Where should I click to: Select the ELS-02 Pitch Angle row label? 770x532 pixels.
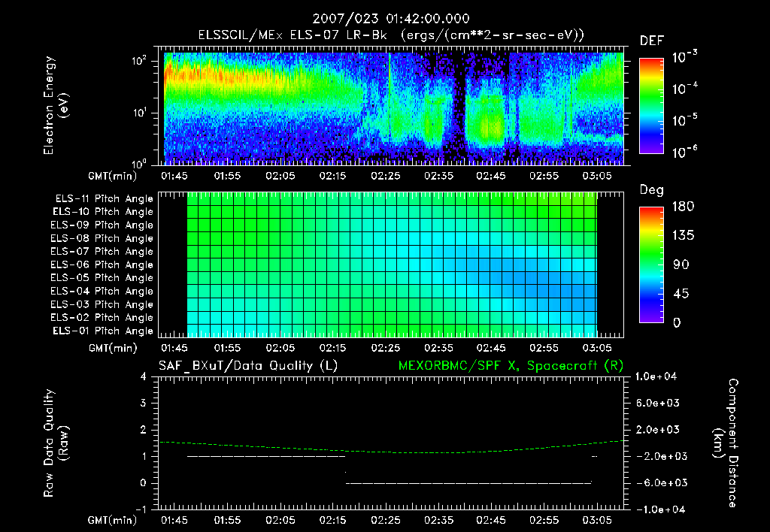tap(102, 318)
